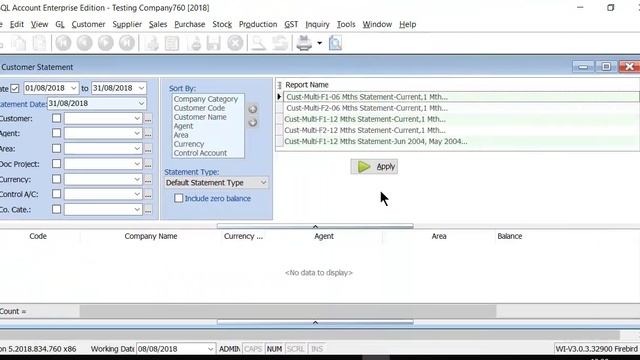640x360 pixels.
Task: Enable the Area filter checkbox
Action: coord(56,149)
